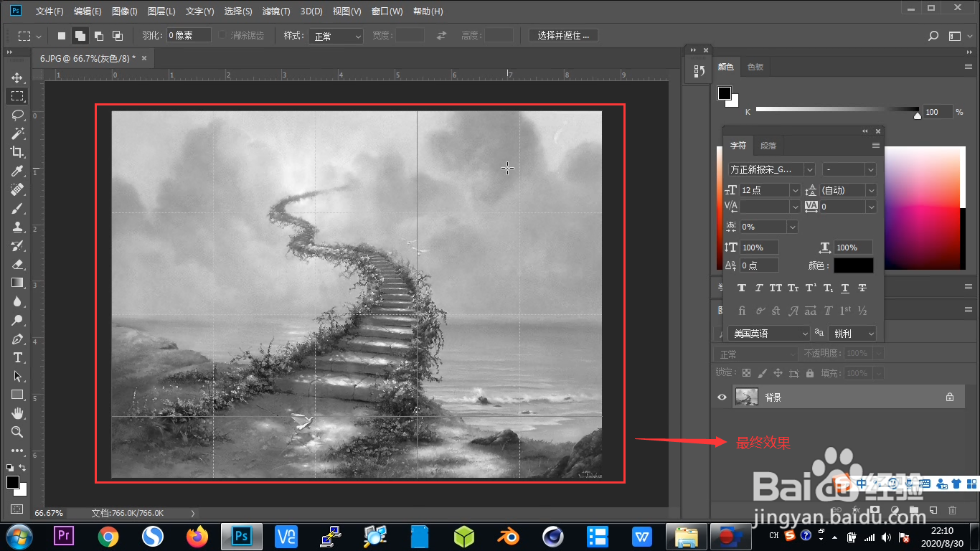Image resolution: width=980 pixels, height=551 pixels.
Task: Select the Dodge tool
Action: click(17, 320)
